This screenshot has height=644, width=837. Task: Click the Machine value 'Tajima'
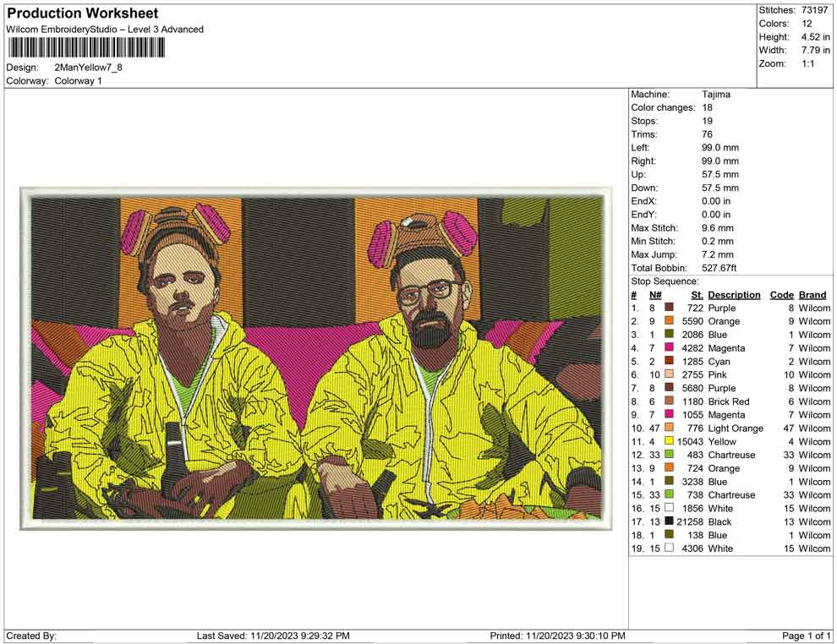click(x=716, y=95)
